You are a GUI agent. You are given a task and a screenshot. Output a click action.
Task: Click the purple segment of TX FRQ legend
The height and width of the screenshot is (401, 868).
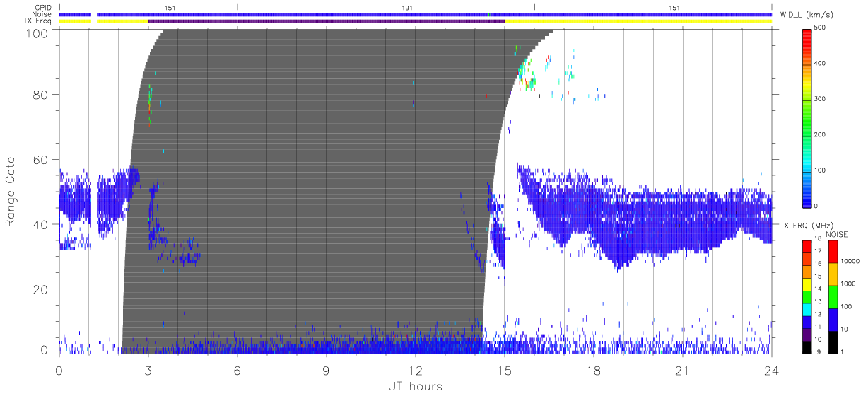click(807, 333)
